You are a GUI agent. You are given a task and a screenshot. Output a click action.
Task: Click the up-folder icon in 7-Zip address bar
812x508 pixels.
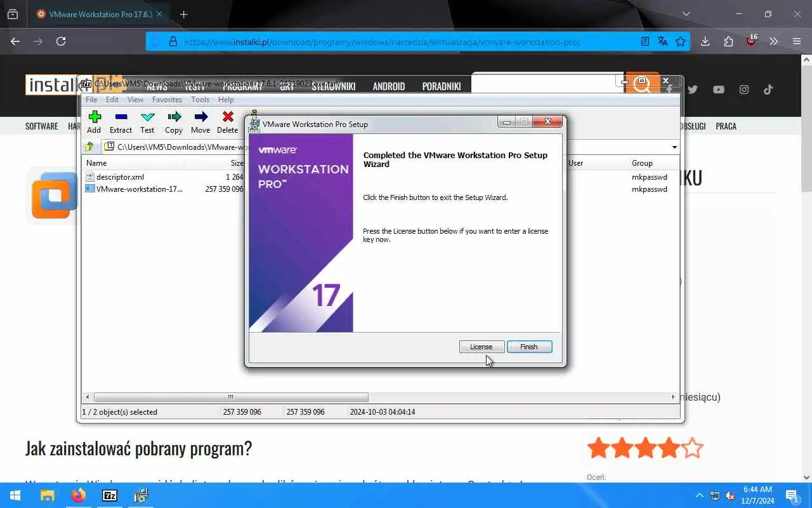[x=89, y=147]
